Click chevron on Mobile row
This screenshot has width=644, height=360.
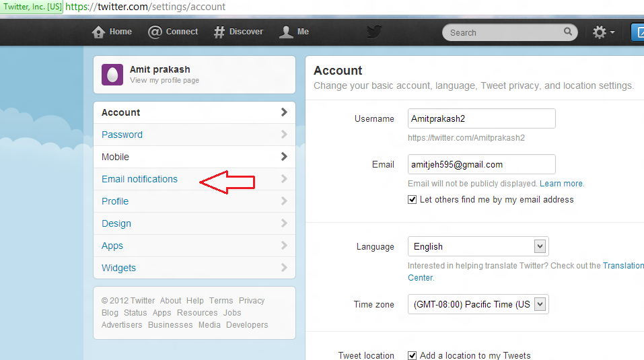[x=284, y=156]
